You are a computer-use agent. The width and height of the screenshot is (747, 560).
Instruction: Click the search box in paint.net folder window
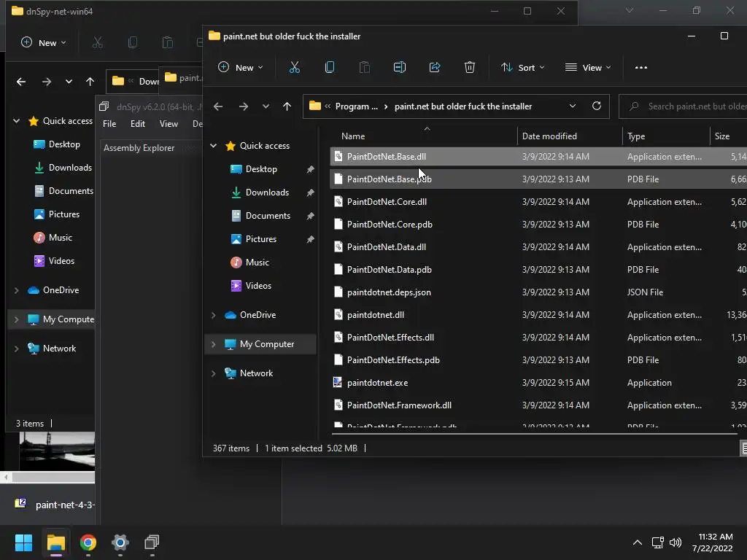(x=683, y=106)
